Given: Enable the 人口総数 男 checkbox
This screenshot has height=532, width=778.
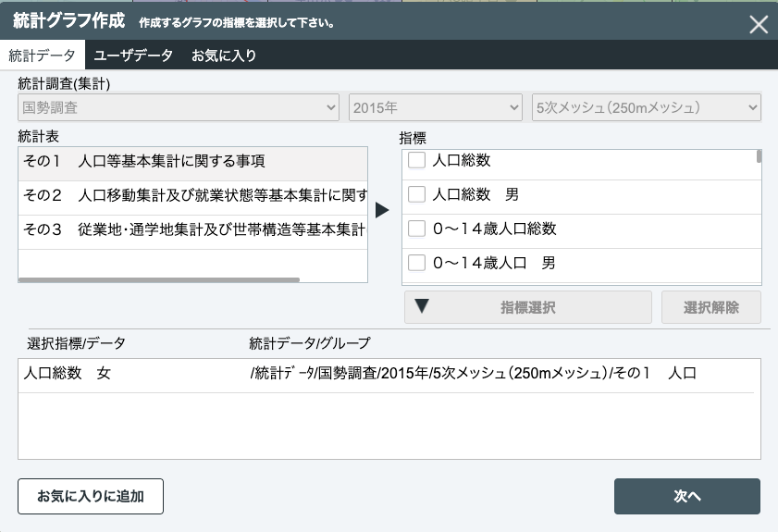Looking at the screenshot, I should [417, 194].
